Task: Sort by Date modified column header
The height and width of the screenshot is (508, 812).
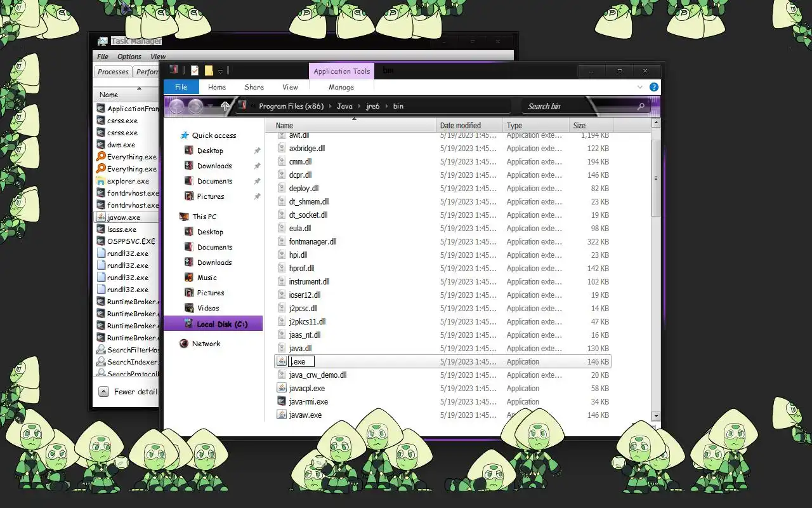Action: [x=469, y=125]
